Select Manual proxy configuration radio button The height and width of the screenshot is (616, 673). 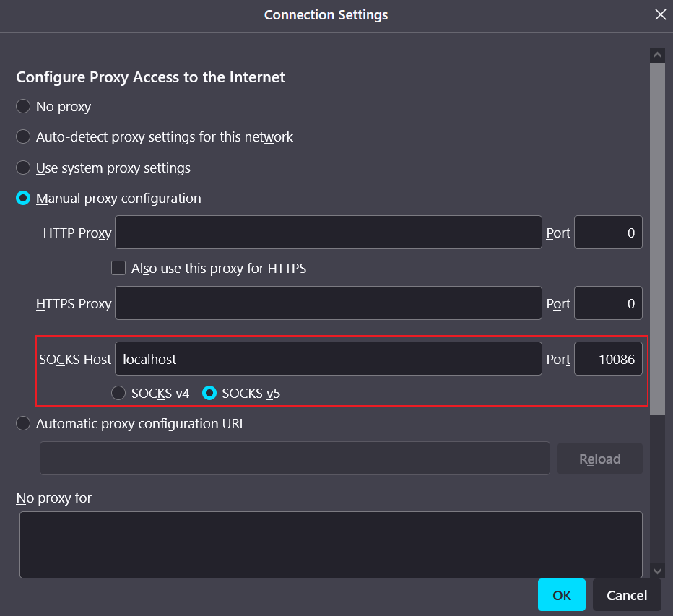pos(24,199)
